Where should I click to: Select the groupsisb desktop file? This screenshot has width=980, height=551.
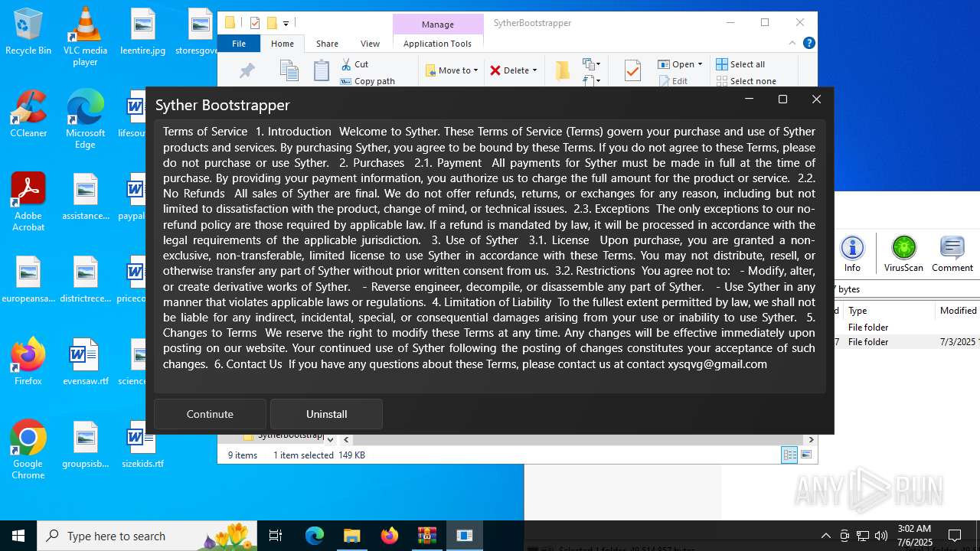pyautogui.click(x=85, y=444)
